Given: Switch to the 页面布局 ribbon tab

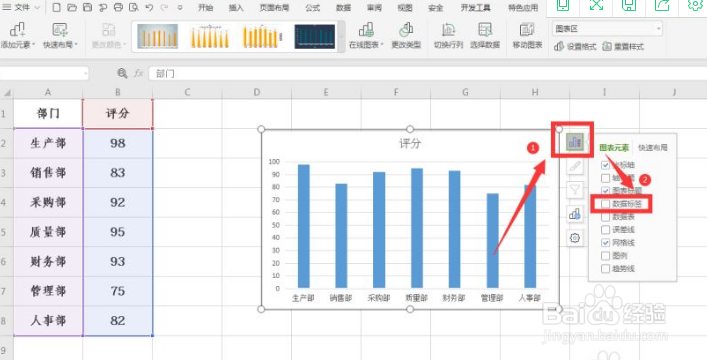Looking at the screenshot, I should [274, 8].
